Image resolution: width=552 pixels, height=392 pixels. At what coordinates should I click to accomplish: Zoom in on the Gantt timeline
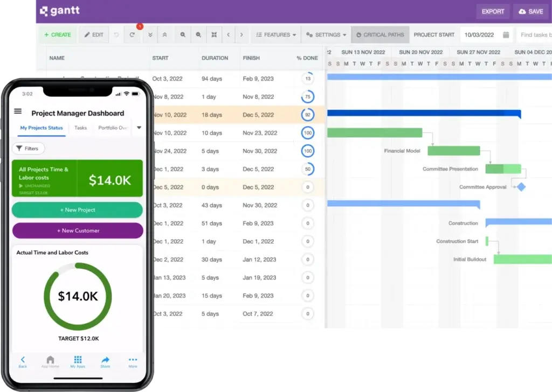(183, 35)
